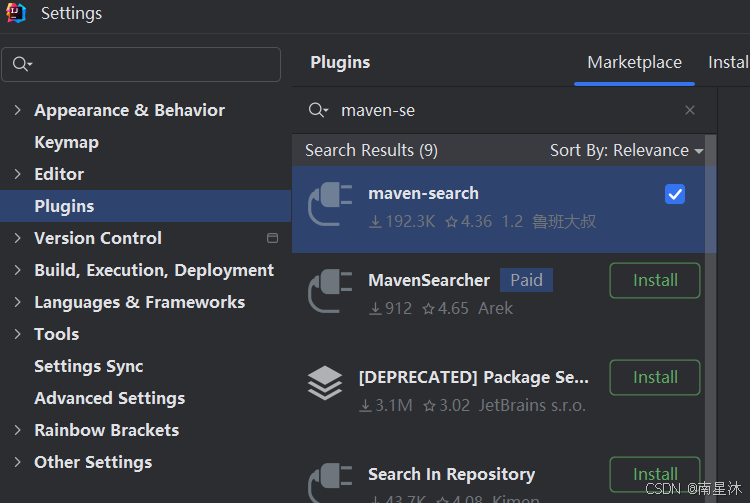Click maven-search download count icon

click(375, 222)
